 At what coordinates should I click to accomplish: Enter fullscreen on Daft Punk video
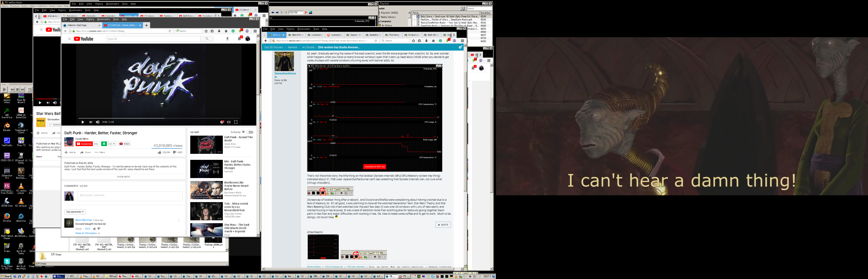[x=236, y=122]
